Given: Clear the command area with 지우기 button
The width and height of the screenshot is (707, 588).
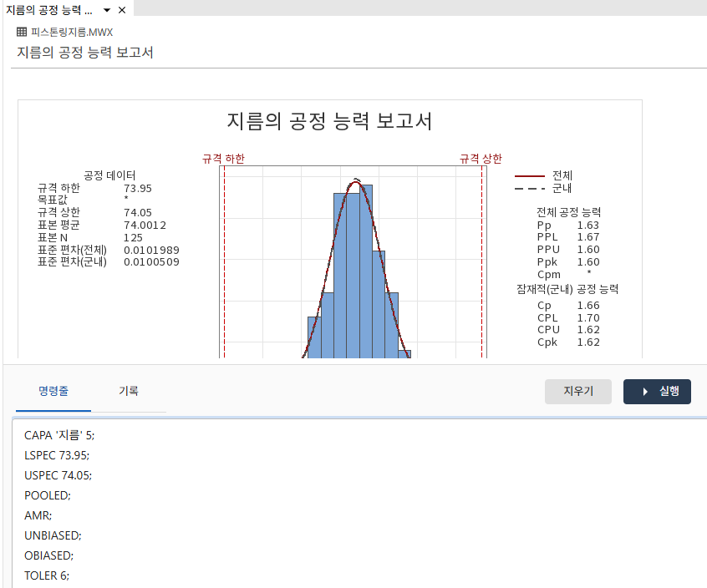Looking at the screenshot, I should point(578,391).
